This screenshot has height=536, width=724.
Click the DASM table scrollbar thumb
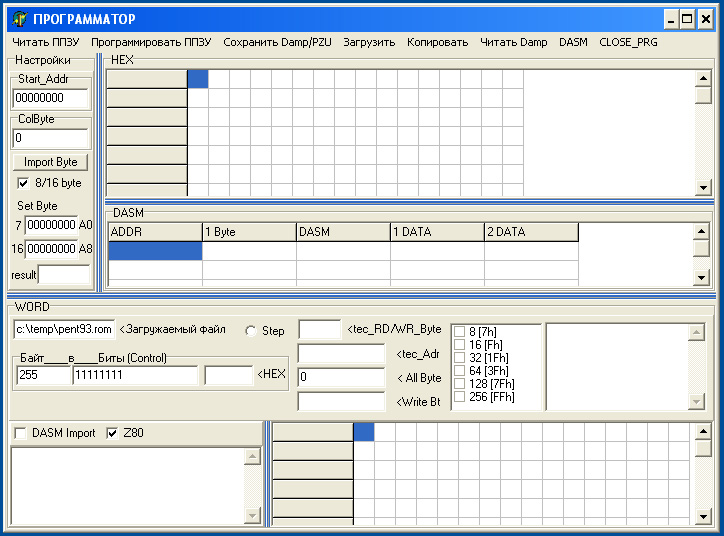702,248
